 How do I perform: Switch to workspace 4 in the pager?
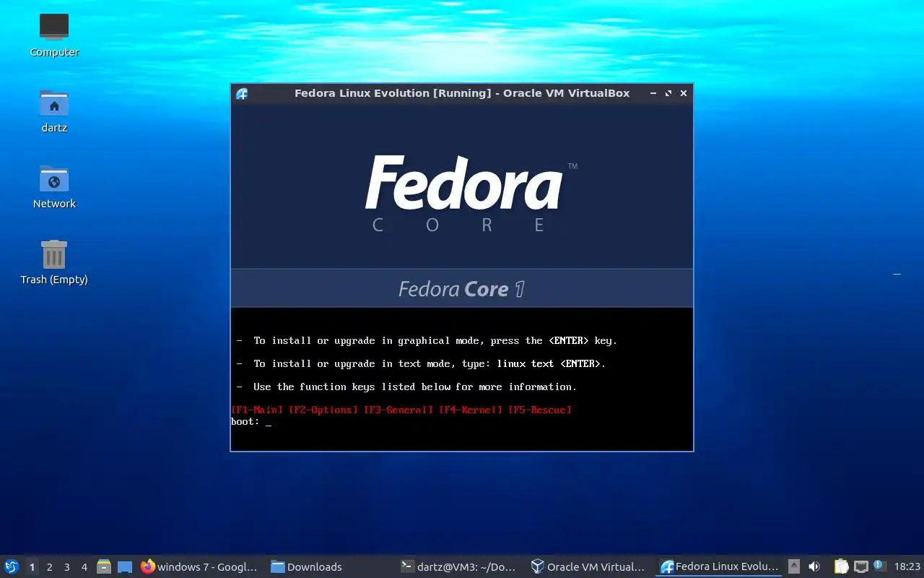point(84,567)
